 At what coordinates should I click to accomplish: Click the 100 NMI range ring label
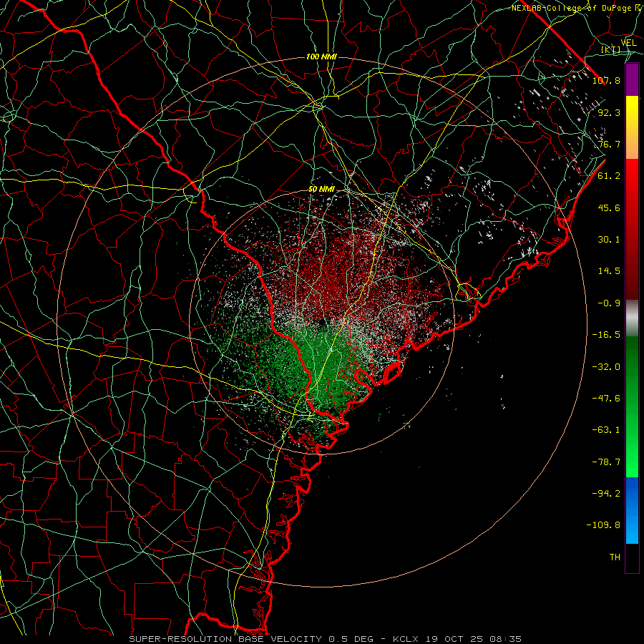321,57
